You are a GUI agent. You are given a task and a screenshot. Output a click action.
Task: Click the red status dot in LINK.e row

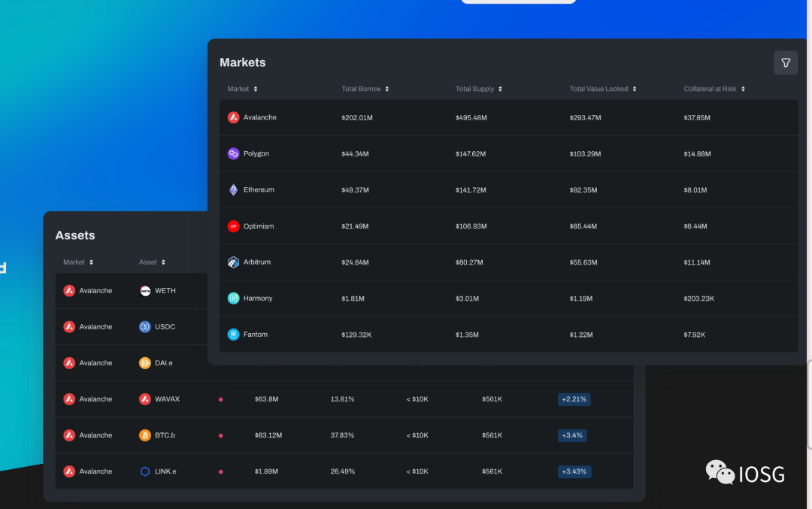point(220,471)
